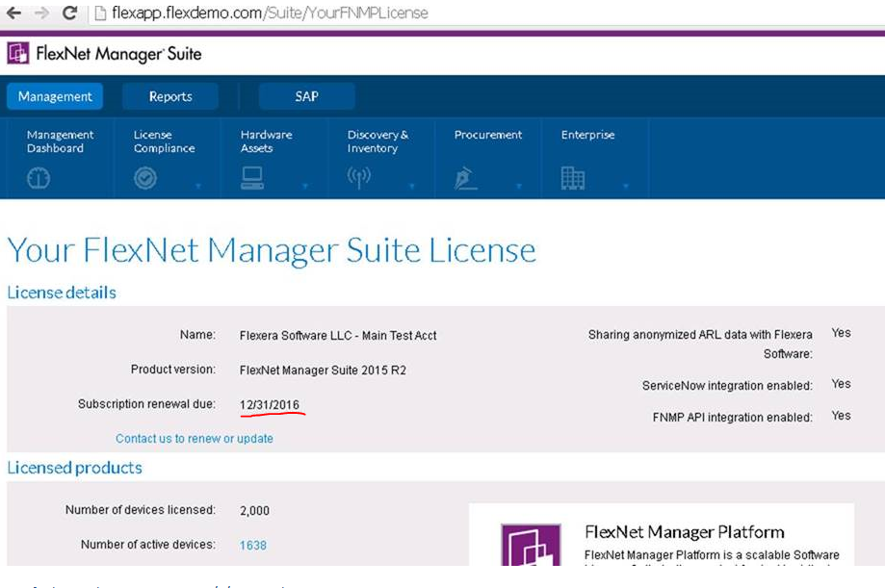Click the purple FlexNet Manager Platform logo

pos(531,545)
